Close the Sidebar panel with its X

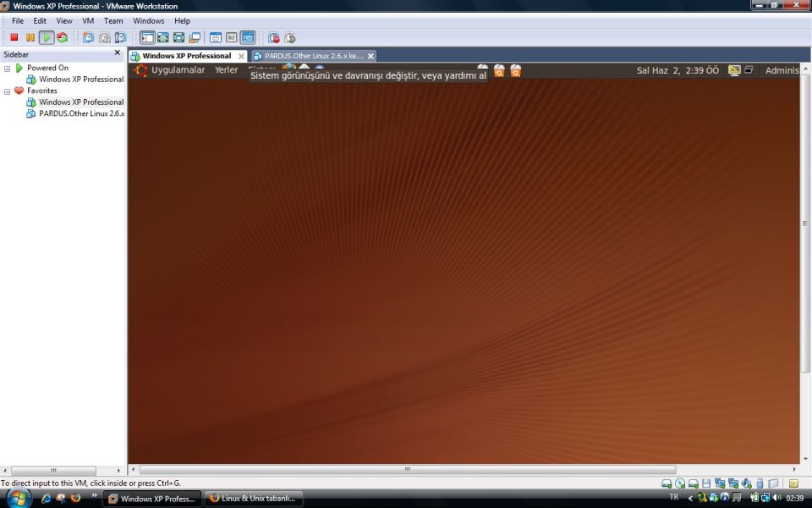pyautogui.click(x=117, y=52)
